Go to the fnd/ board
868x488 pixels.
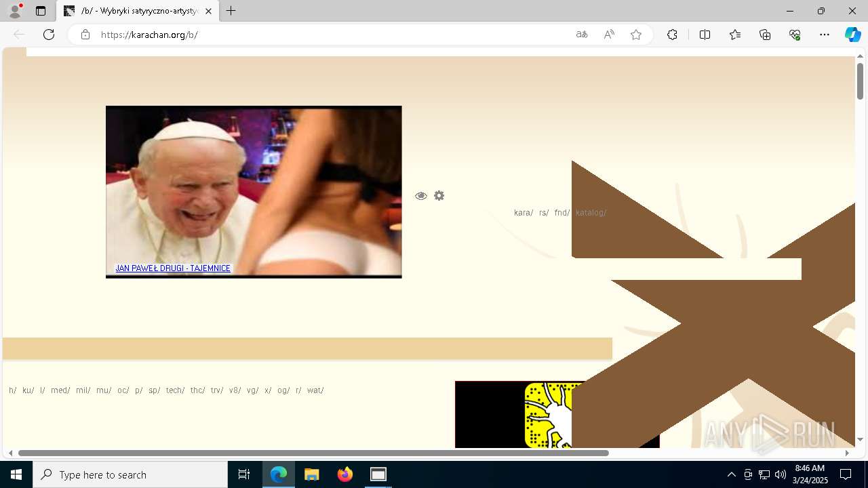562,213
